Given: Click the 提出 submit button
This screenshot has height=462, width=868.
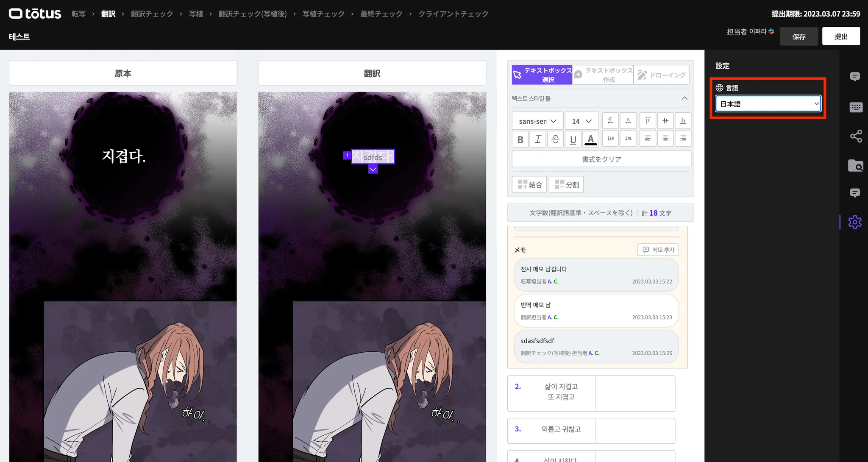Looking at the screenshot, I should coord(841,36).
